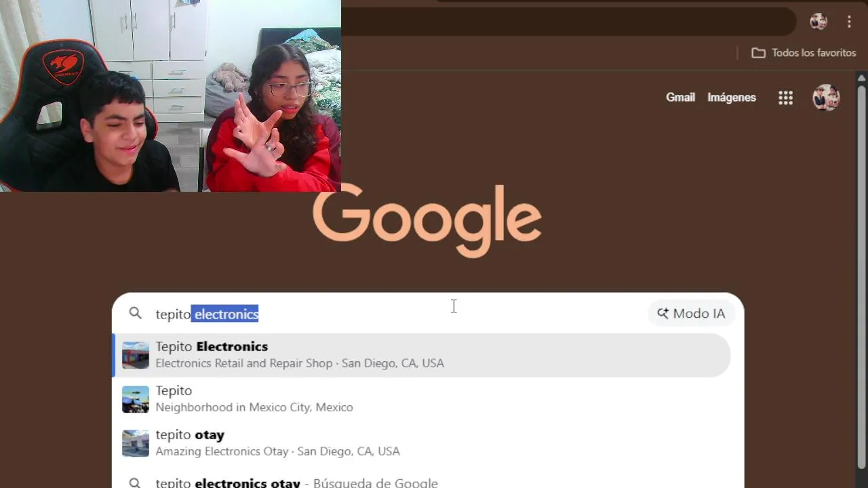
Task: Select the Tepito Neighborhood in Mexico City suggestion
Action: (x=421, y=399)
